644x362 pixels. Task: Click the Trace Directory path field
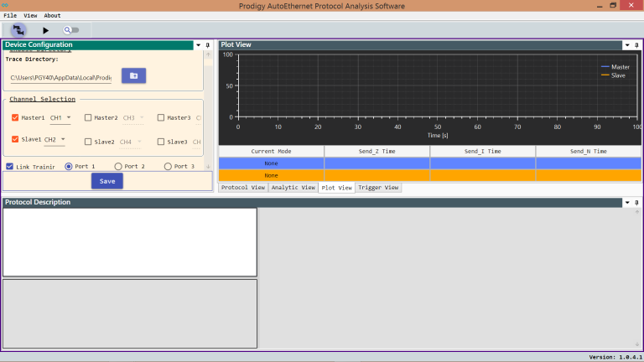60,78
